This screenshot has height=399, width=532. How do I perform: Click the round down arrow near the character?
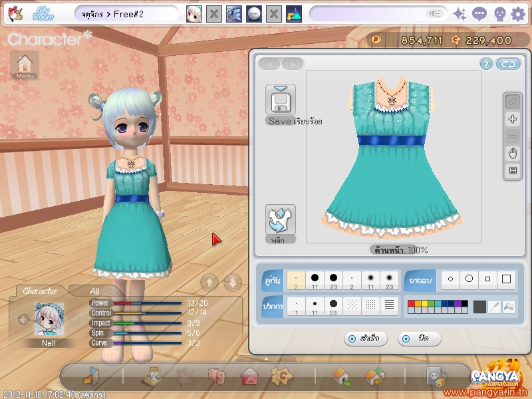pyautogui.click(x=233, y=282)
